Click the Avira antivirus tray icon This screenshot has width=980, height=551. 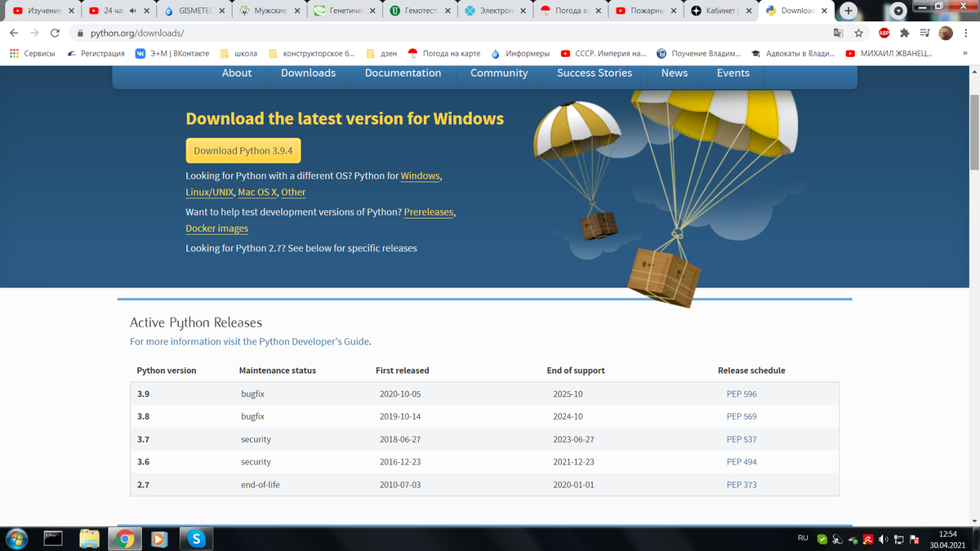point(868,539)
